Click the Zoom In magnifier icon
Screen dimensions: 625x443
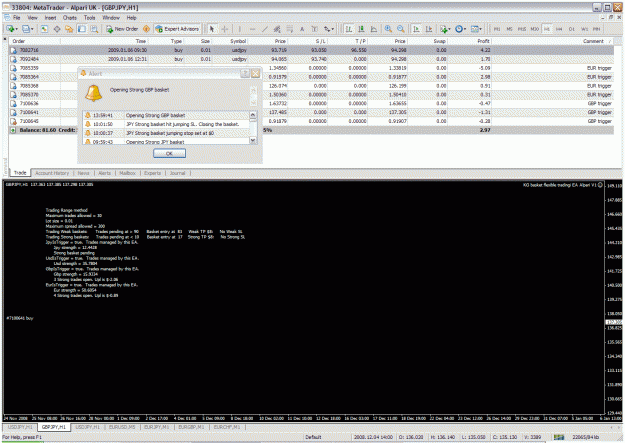tap(388, 29)
